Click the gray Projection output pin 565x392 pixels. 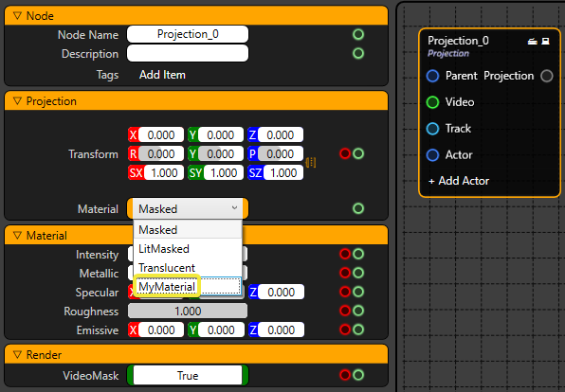(x=547, y=76)
